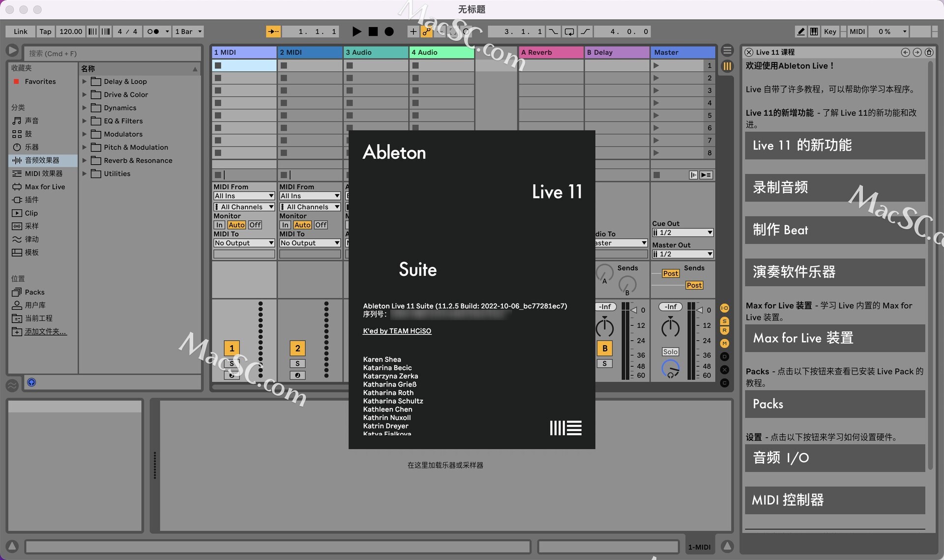Viewport: 944px width, 560px height.
Task: Select the 音频效果器 browser category
Action: (42, 160)
